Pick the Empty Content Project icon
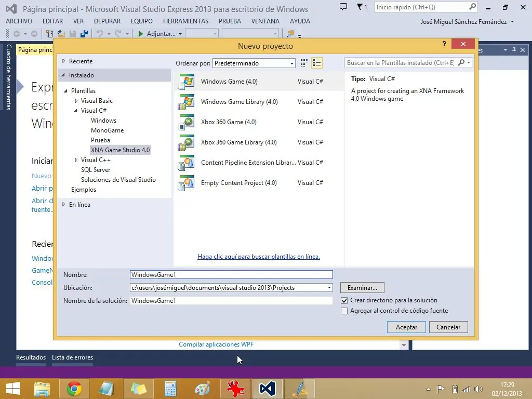Image resolution: width=532 pixels, height=399 pixels. pos(186,183)
